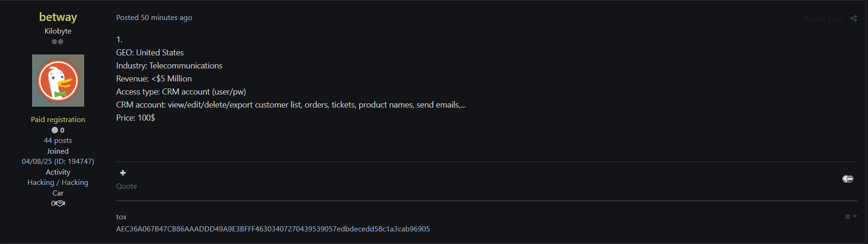The image size is (868, 244).
Task: Click the grey reputation circle icon
Action: point(55,130)
